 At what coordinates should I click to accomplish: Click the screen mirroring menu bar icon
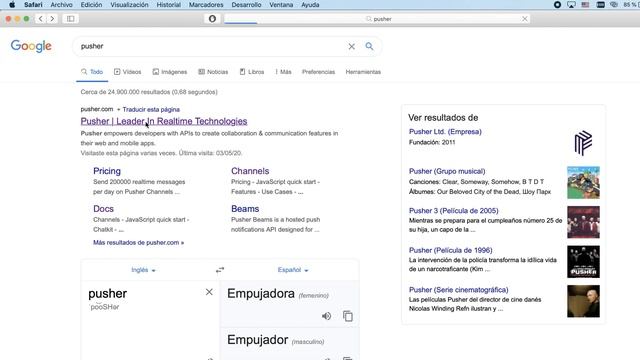coord(571,5)
